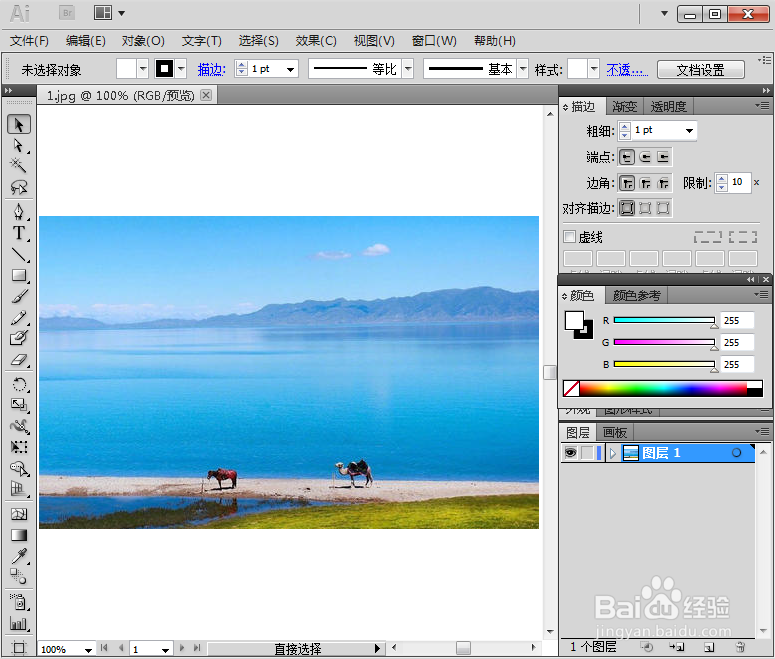
Task: Open the stroke color dropdown in control bar
Action: coord(181,69)
